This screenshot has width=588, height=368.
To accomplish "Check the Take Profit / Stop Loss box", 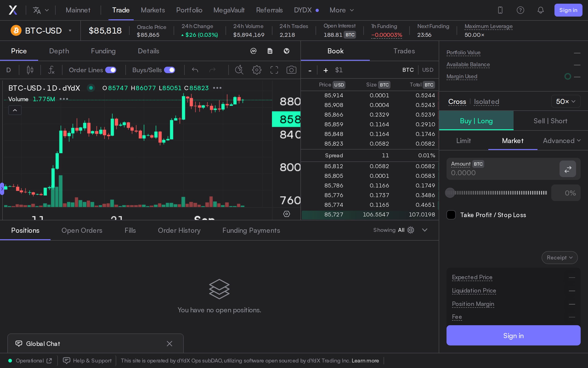I will (451, 215).
